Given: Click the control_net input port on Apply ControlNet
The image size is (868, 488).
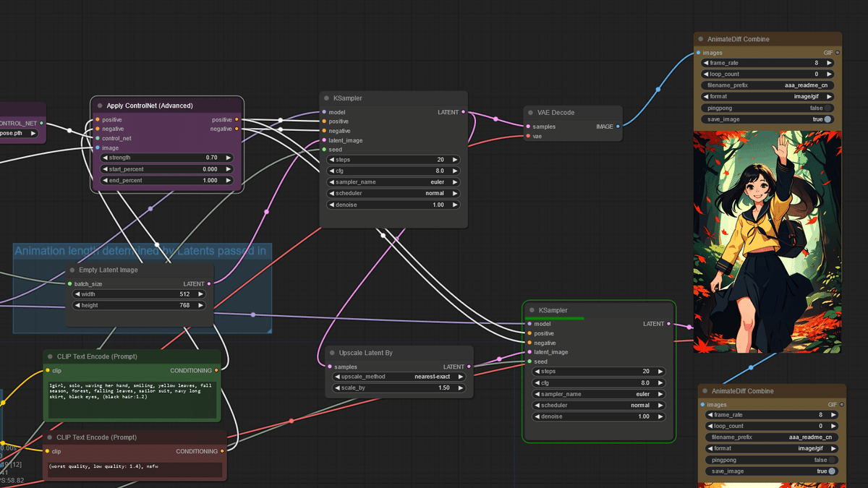Looking at the screenshot, I should click(97, 138).
